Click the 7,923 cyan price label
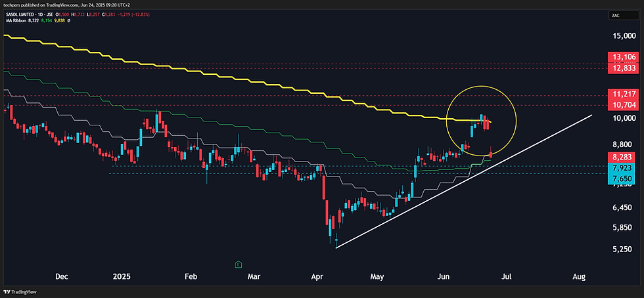 (622, 168)
